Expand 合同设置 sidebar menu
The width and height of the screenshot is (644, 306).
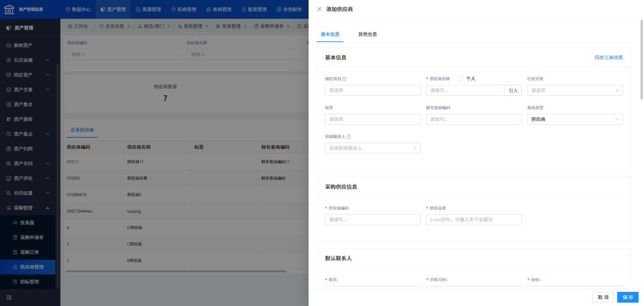(x=28, y=193)
